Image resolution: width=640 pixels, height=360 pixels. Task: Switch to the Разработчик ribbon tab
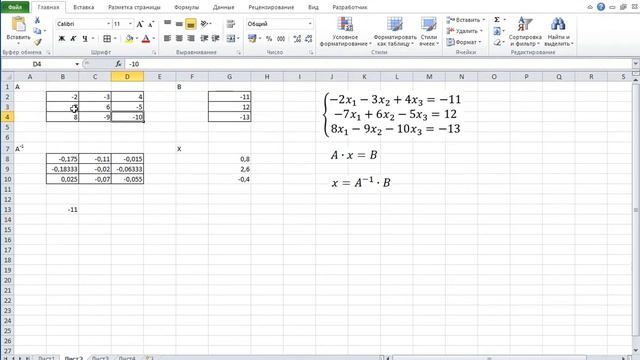click(x=350, y=7)
